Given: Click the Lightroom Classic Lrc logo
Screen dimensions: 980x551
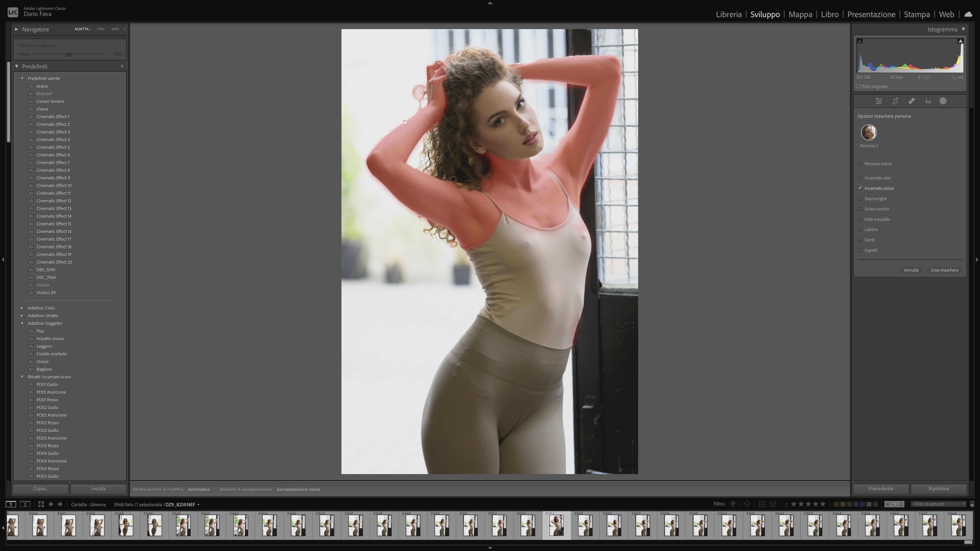Looking at the screenshot, I should tap(13, 12).
